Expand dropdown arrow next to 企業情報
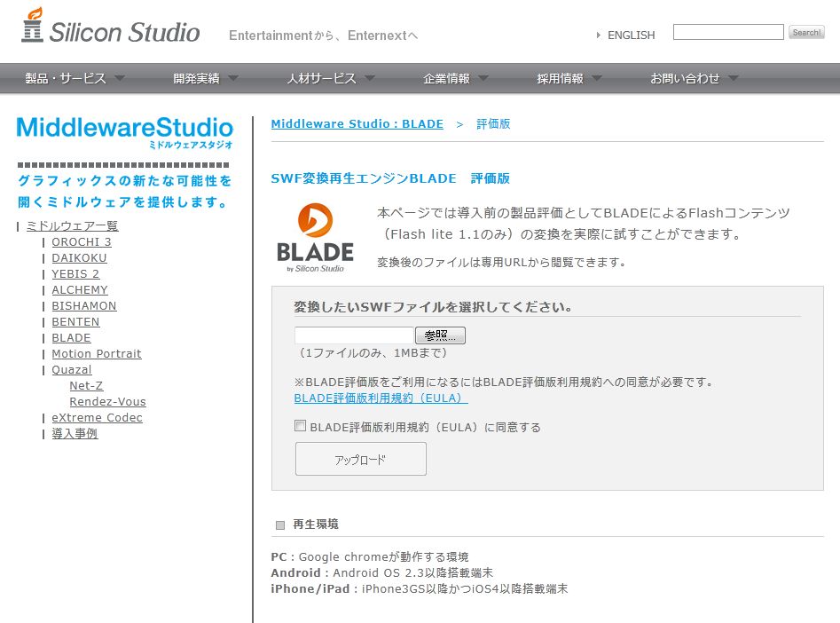The width and height of the screenshot is (840, 623). 483,78
